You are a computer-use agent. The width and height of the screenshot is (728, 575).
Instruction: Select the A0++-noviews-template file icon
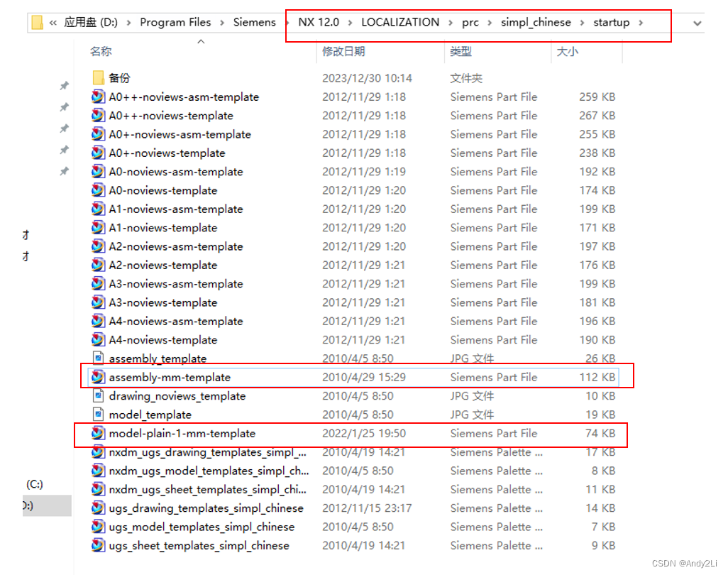(98, 115)
